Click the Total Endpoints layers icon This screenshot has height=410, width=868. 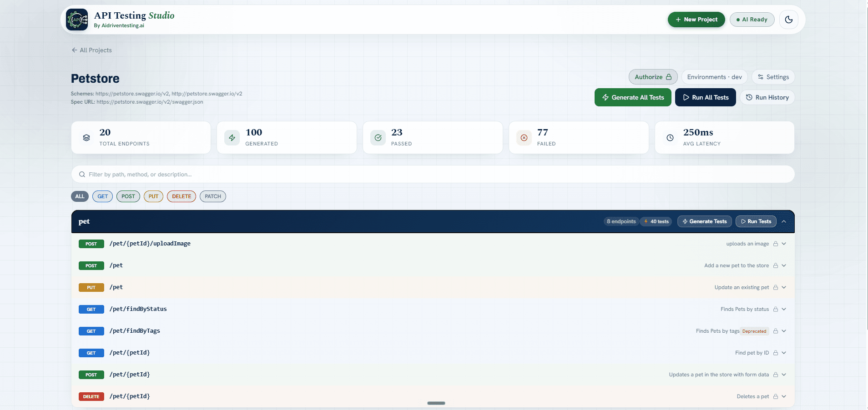[x=86, y=138]
